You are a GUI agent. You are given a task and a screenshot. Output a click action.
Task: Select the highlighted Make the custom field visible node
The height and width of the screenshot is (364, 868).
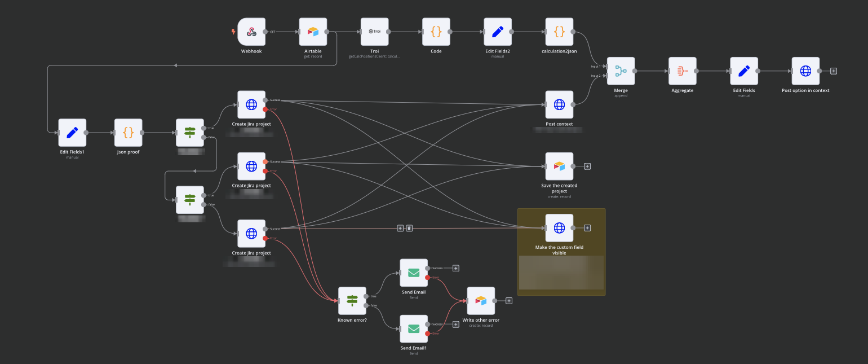click(559, 228)
